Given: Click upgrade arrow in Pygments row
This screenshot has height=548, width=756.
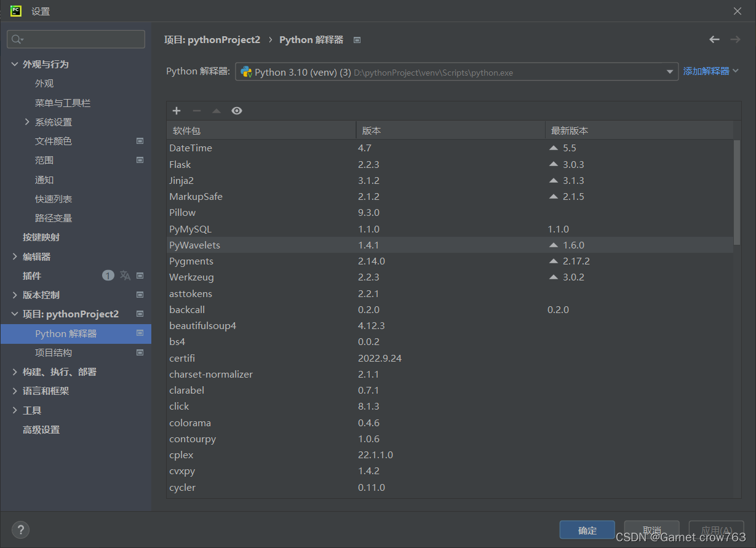Looking at the screenshot, I should [554, 261].
